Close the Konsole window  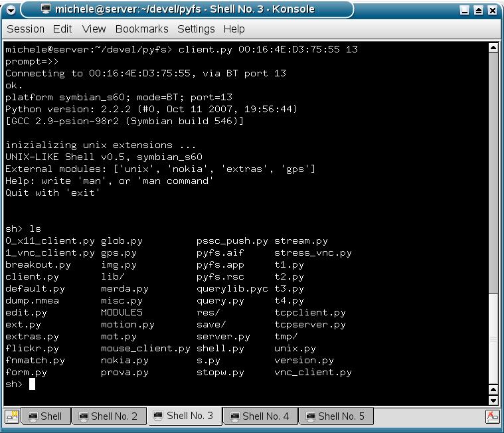(492, 10)
